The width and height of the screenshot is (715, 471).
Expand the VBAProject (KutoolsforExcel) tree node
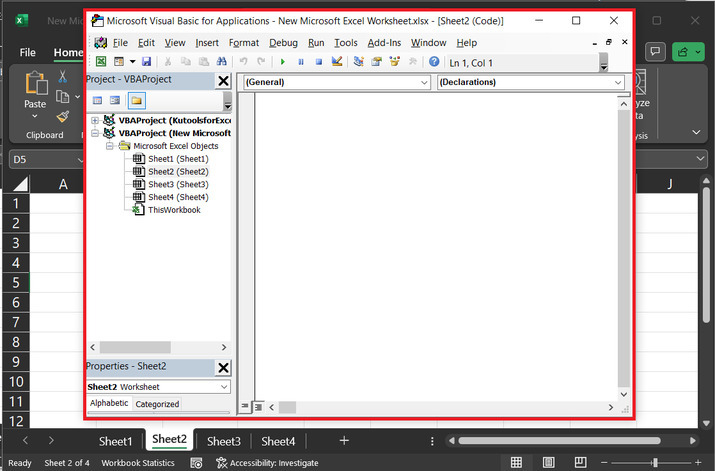tap(95, 120)
